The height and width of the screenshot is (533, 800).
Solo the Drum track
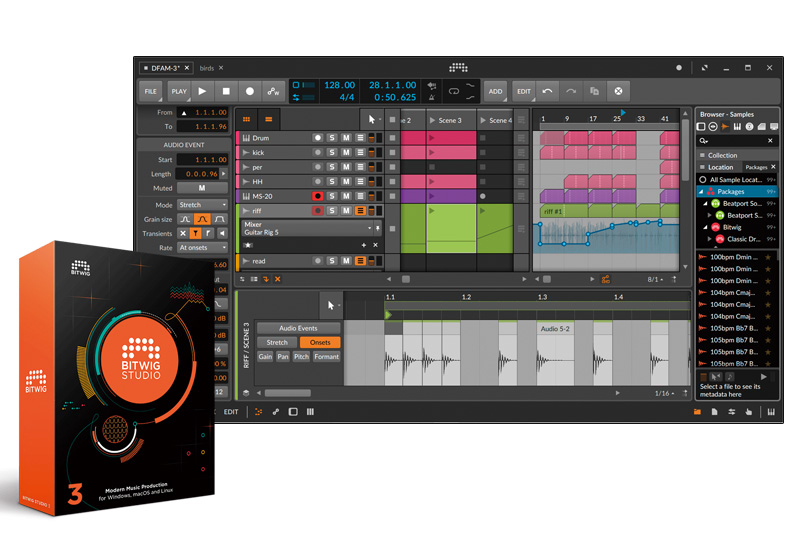click(332, 138)
